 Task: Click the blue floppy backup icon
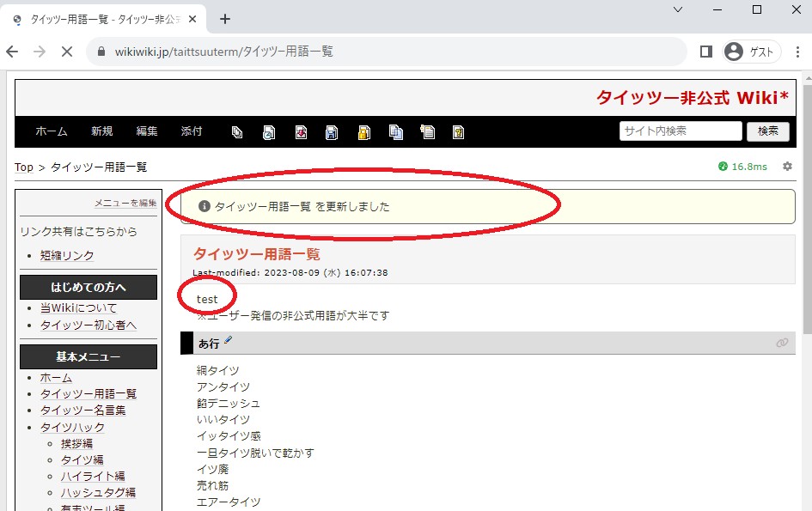coord(332,132)
